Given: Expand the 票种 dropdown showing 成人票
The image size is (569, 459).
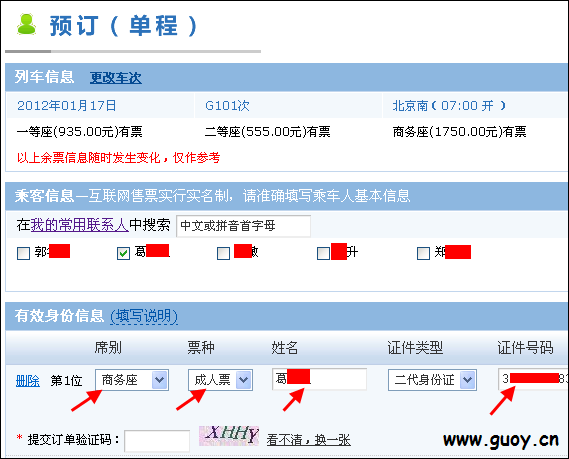Looking at the screenshot, I should coord(243,380).
